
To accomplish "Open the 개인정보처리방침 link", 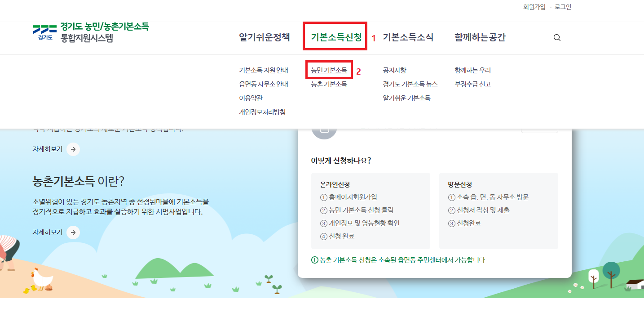I will [x=263, y=111].
